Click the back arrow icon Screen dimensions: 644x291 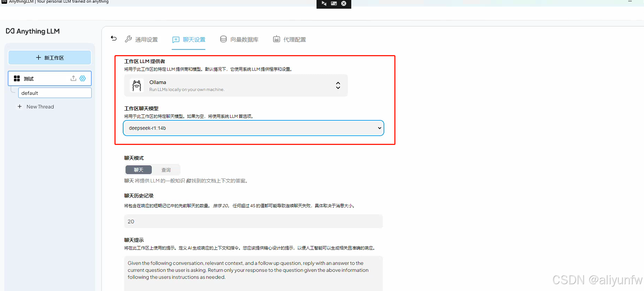[114, 38]
